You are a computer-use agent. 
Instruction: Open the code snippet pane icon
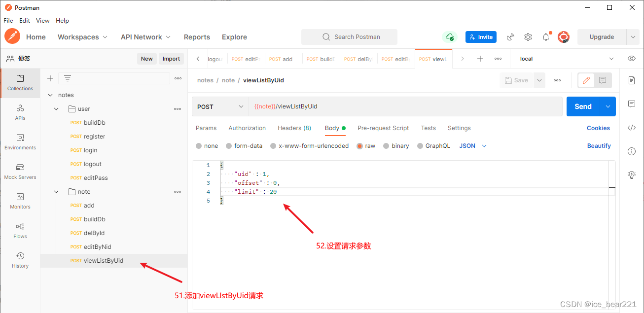click(632, 128)
